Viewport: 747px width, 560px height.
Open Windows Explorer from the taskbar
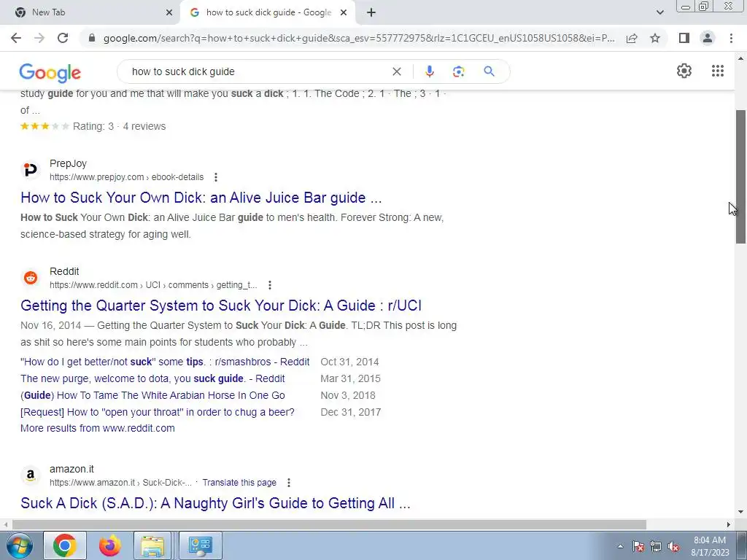pyautogui.click(x=152, y=545)
